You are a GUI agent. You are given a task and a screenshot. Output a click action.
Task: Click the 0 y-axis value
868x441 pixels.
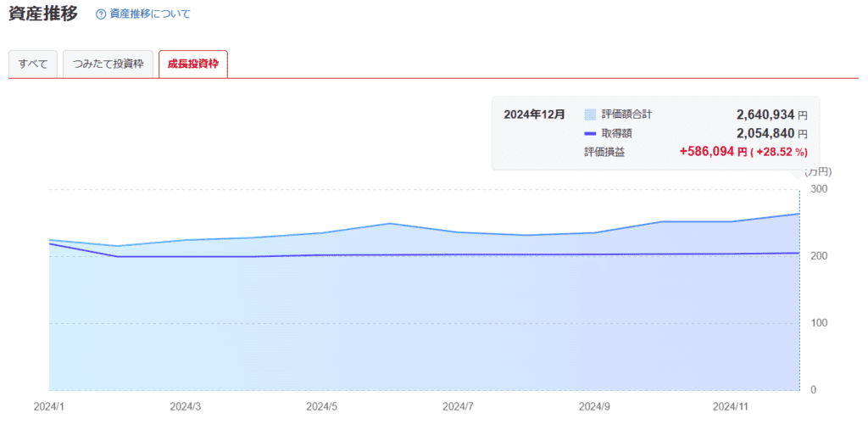(x=813, y=390)
